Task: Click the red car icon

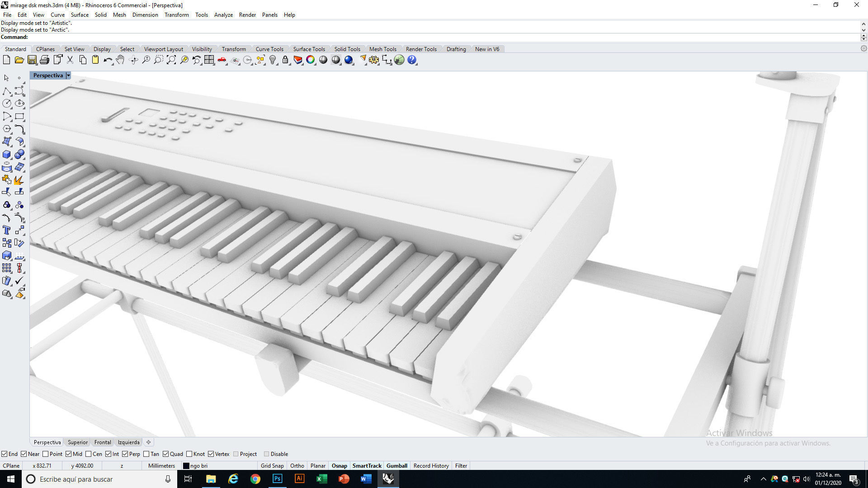Action: [222, 60]
